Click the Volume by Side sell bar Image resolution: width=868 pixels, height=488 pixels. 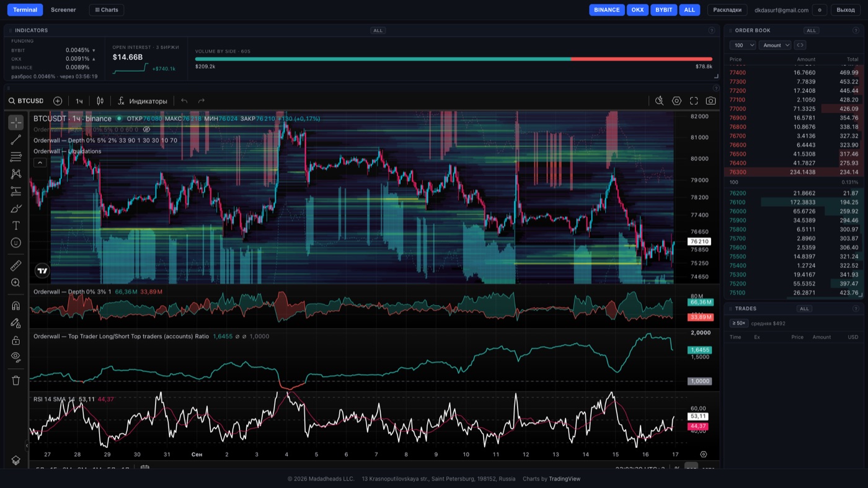[641, 59]
